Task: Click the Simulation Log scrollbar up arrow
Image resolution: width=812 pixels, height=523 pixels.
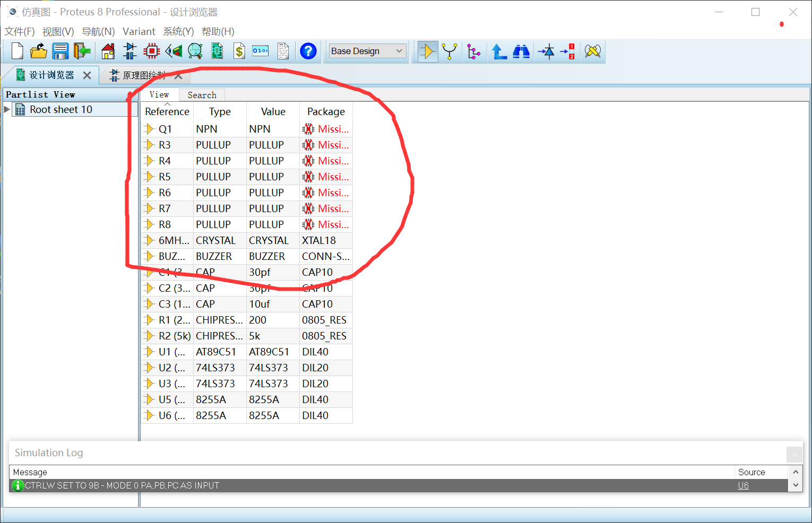Action: click(796, 472)
